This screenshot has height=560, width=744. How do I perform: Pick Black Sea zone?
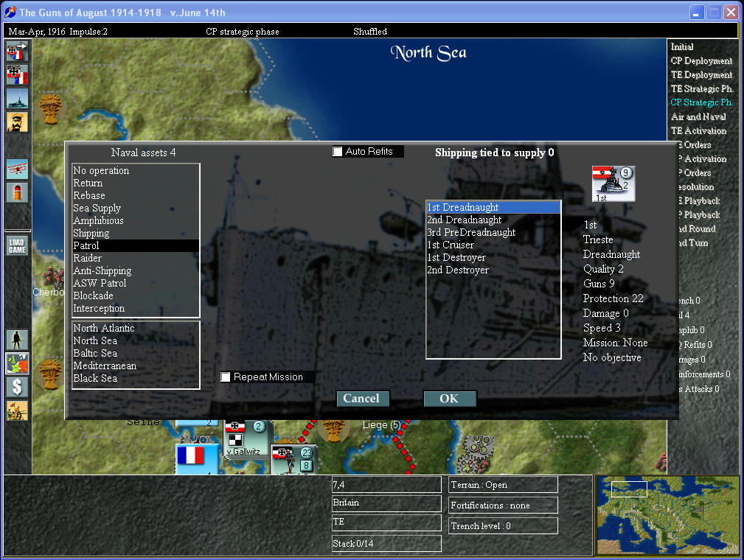(136, 379)
